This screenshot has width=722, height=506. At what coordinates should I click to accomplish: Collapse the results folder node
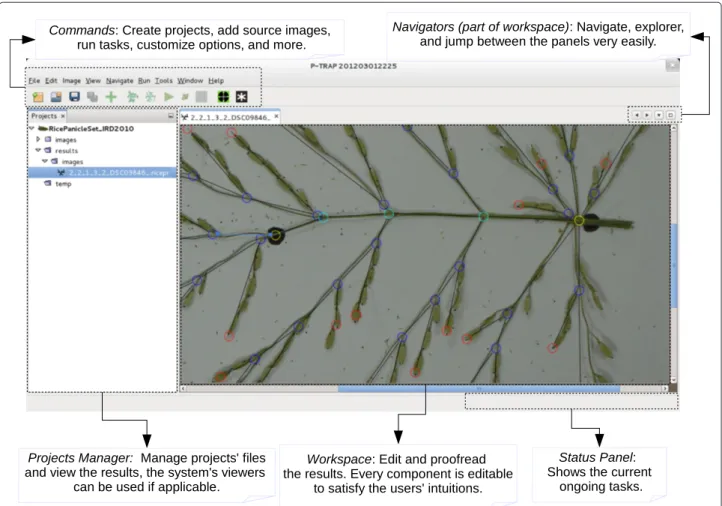(38, 150)
